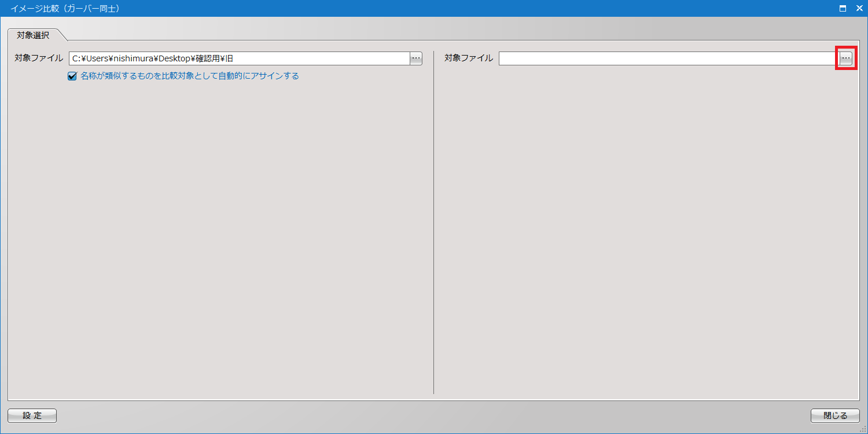The width and height of the screenshot is (868, 434).
Task: Click the resize grip in window corner
Action: pyautogui.click(x=863, y=429)
